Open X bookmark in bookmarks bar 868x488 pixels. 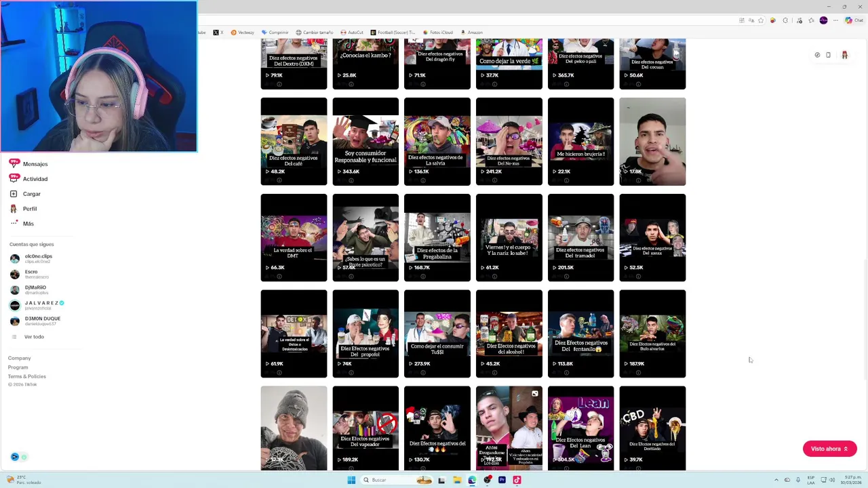click(x=218, y=32)
